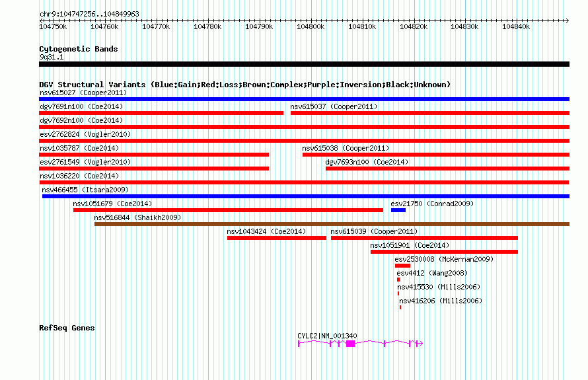Open the nsv1043424 (Coe2014) label
The image size is (588, 380).
(266, 231)
